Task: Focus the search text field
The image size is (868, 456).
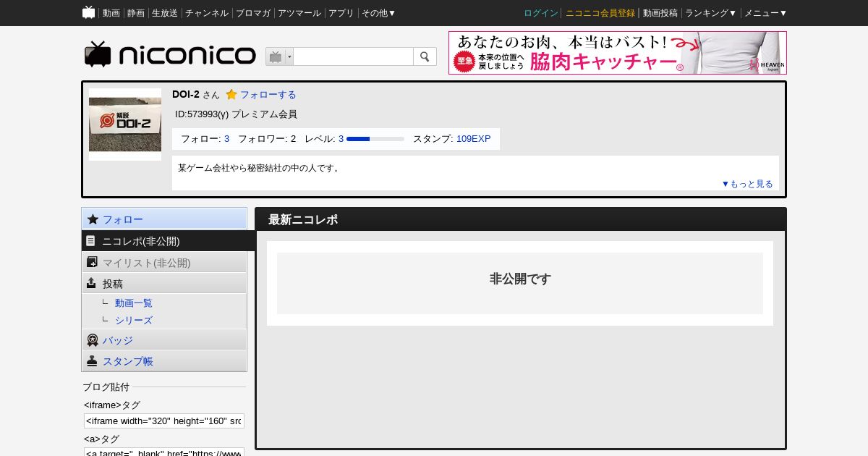Action: pyautogui.click(x=353, y=56)
